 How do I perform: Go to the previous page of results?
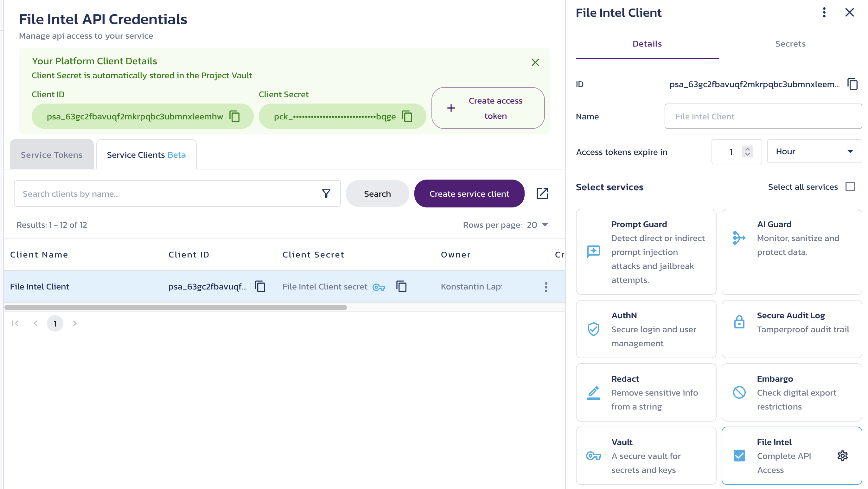[35, 324]
